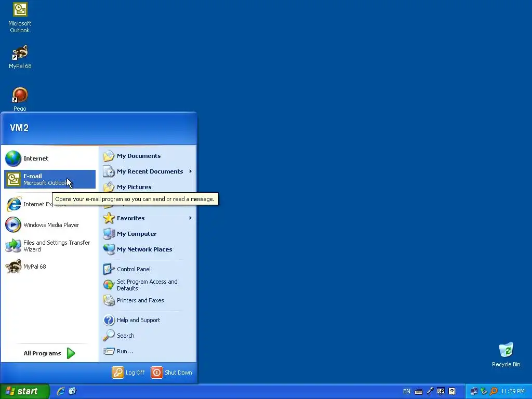The width and height of the screenshot is (532, 399).
Task: Open Favorites entry
Action: [148, 218]
